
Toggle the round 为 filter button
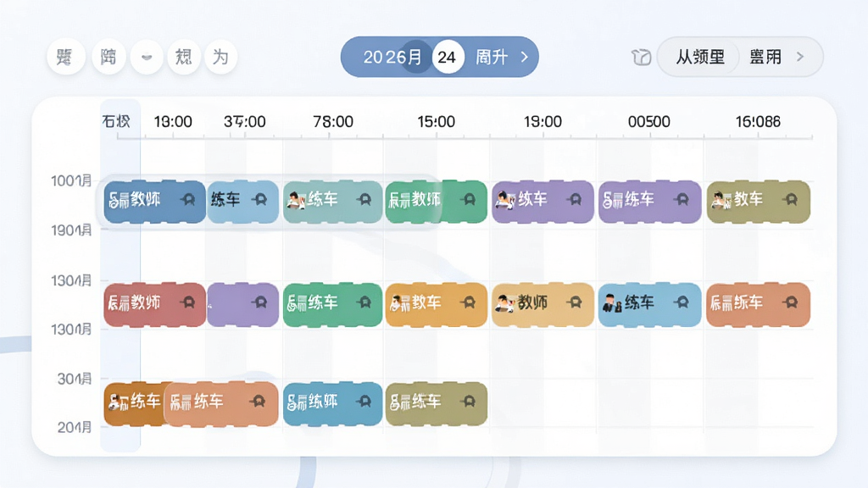click(221, 57)
